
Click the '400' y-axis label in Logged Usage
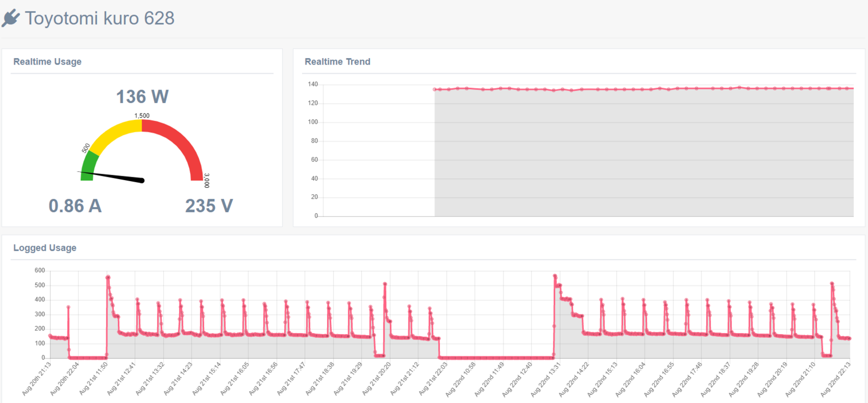[40, 299]
